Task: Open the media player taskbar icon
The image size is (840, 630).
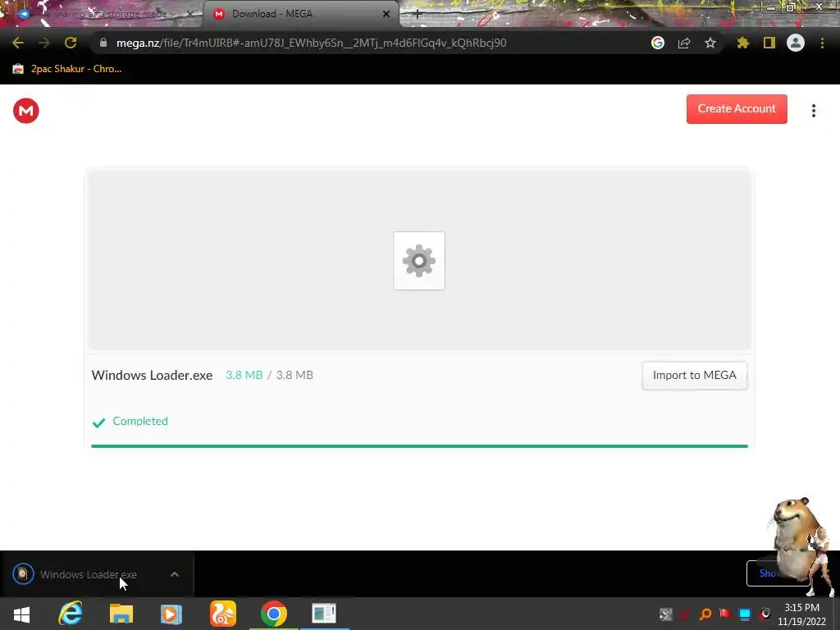Action: click(x=171, y=614)
